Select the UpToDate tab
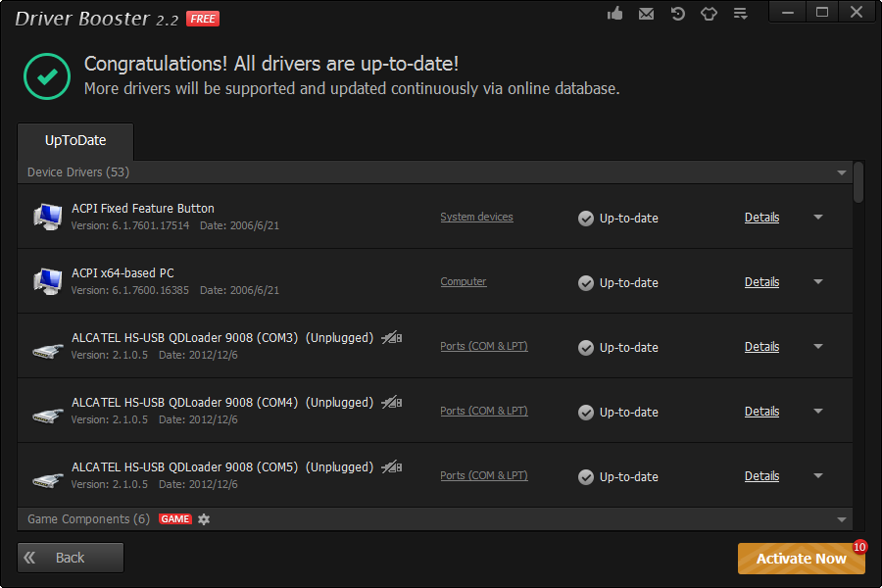The width and height of the screenshot is (882, 588). tap(75, 141)
